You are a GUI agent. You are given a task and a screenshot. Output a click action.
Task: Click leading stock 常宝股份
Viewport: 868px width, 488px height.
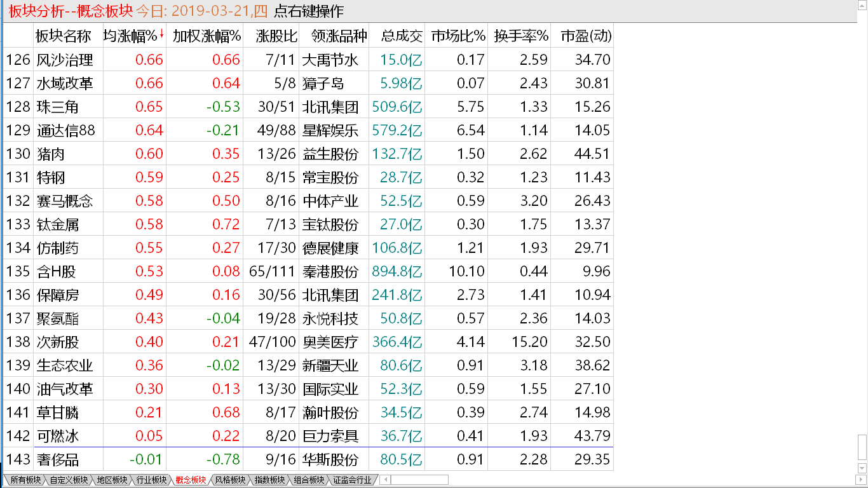click(x=330, y=177)
